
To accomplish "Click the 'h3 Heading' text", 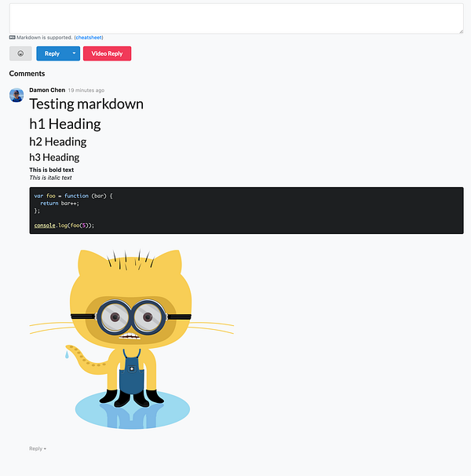I will pos(54,157).
